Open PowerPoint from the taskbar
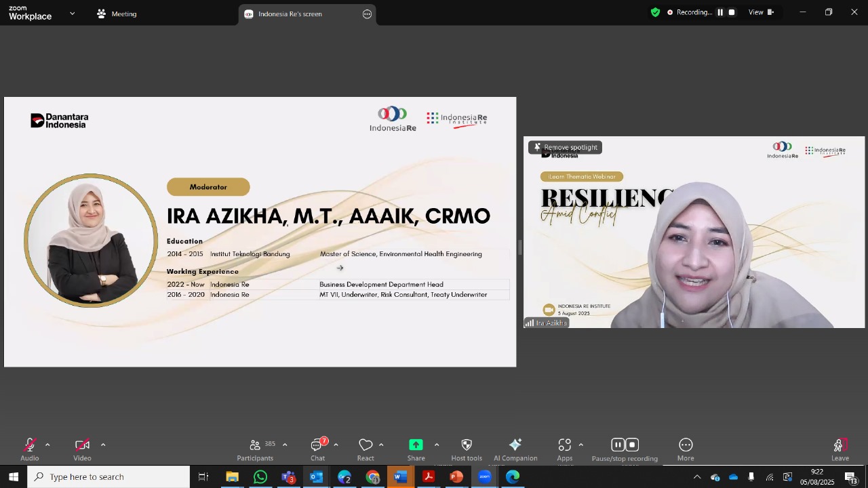The width and height of the screenshot is (868, 488). click(456, 477)
